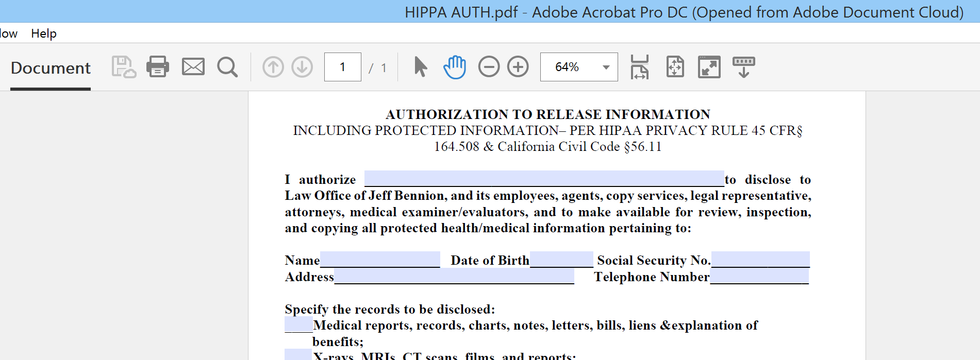
Task: Select Fit to width scrolling icon
Action: tap(640, 67)
